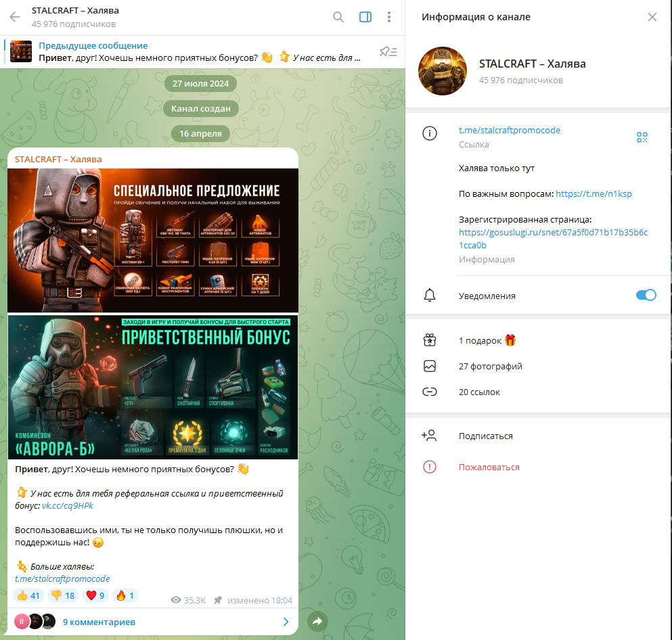
Task: Open t.me/stalcraftpromocode link in the info panel
Action: [509, 130]
